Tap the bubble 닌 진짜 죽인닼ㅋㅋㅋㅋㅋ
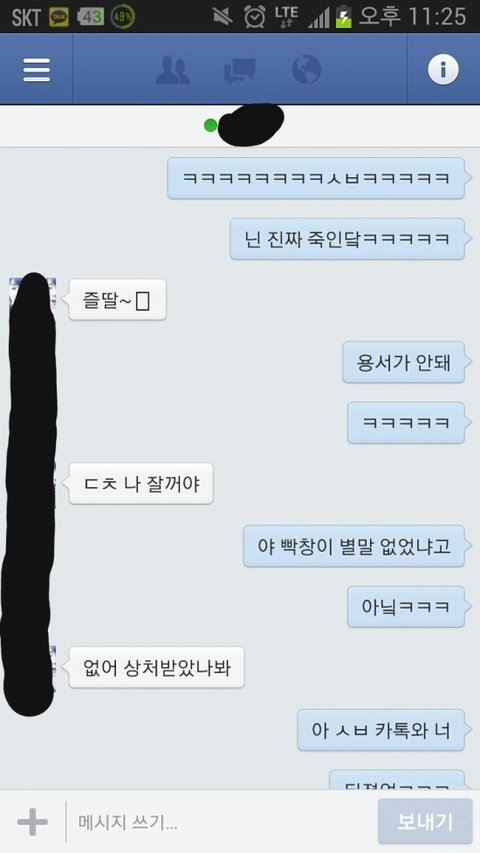Image resolution: width=480 pixels, height=853 pixels. 348,239
